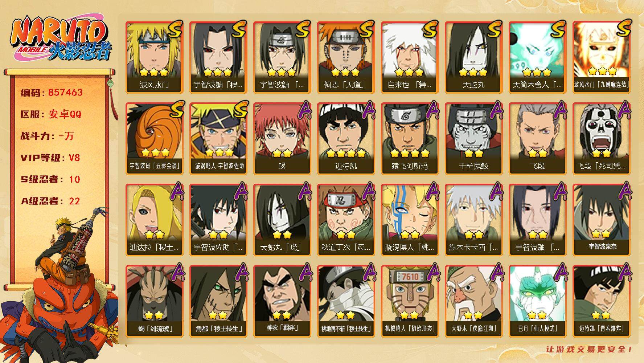This screenshot has height=363, width=644.
Task: Select the 巳月「仙人模式」 card
Action: (x=538, y=301)
